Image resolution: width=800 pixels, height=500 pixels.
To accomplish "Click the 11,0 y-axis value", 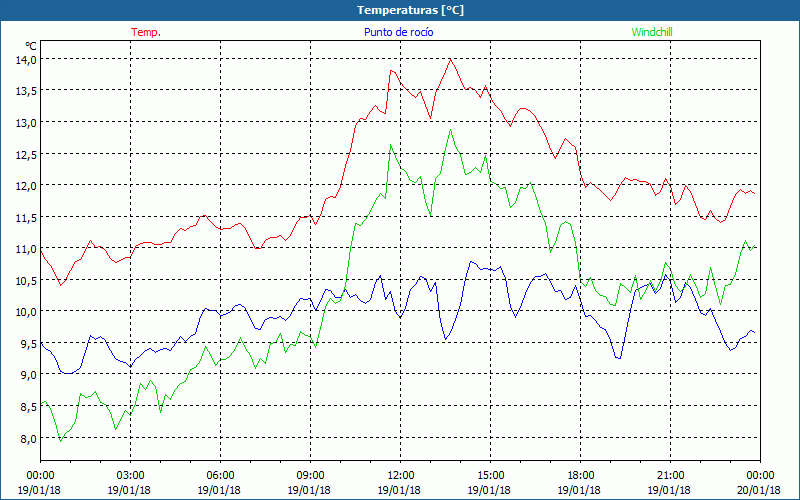I will (x=27, y=249).
